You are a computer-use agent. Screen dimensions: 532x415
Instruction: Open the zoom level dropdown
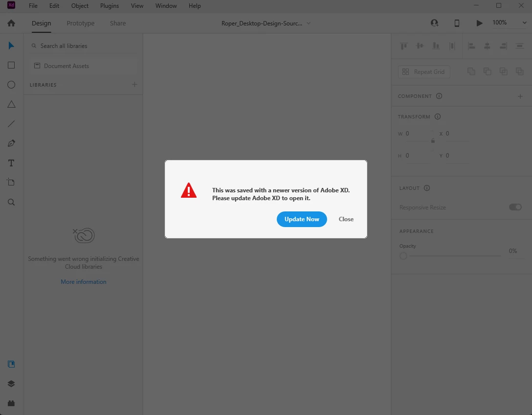pyautogui.click(x=524, y=23)
